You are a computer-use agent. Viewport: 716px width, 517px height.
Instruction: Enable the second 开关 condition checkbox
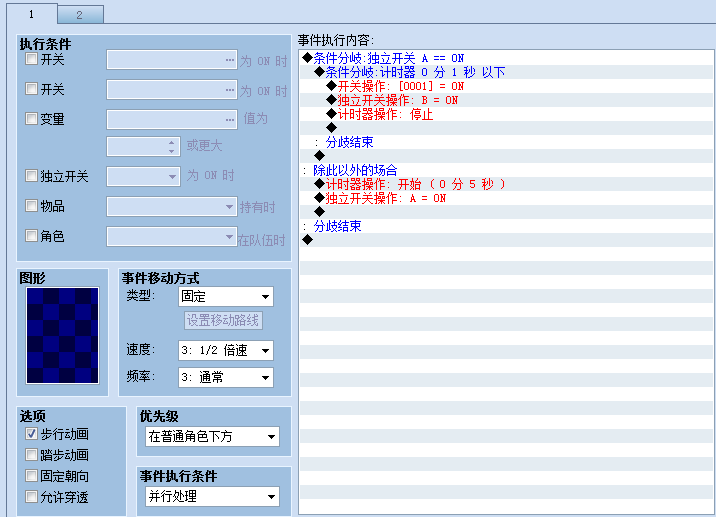pyautogui.click(x=31, y=89)
